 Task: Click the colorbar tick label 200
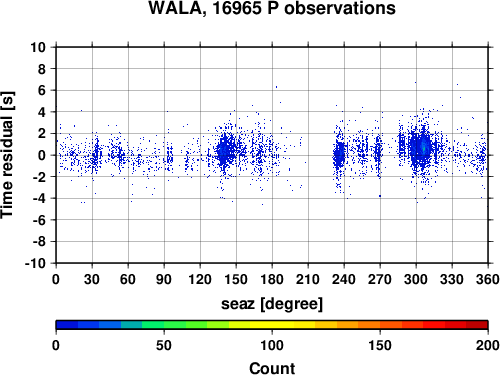488,345
